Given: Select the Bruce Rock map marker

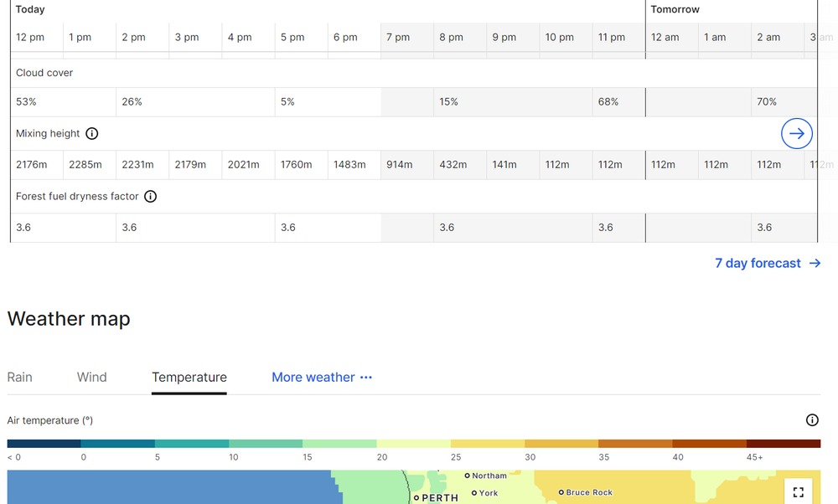Looking at the screenshot, I should [561, 492].
